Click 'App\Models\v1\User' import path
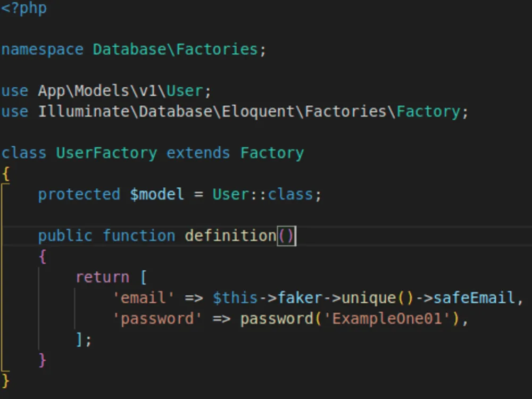The image size is (532, 399). [x=120, y=91]
